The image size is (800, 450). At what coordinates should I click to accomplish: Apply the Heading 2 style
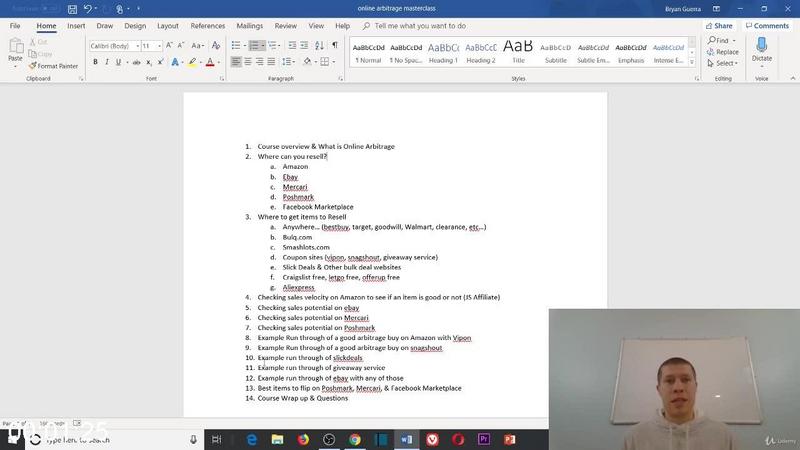pos(481,53)
